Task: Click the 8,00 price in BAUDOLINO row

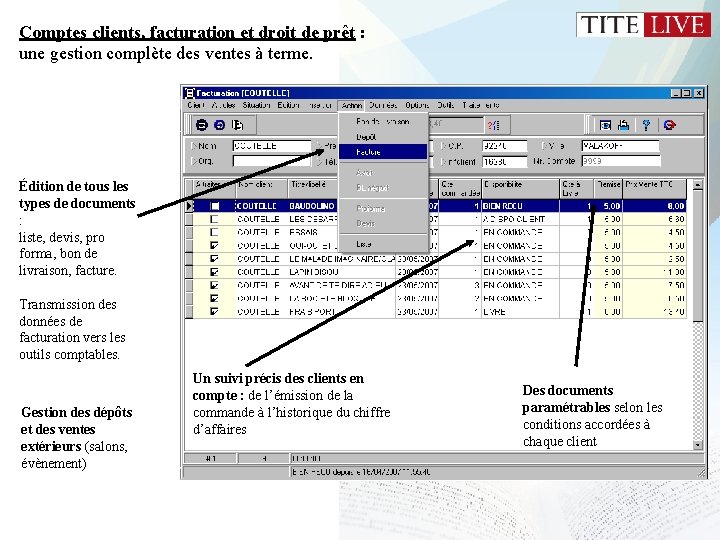Action: coord(654,206)
